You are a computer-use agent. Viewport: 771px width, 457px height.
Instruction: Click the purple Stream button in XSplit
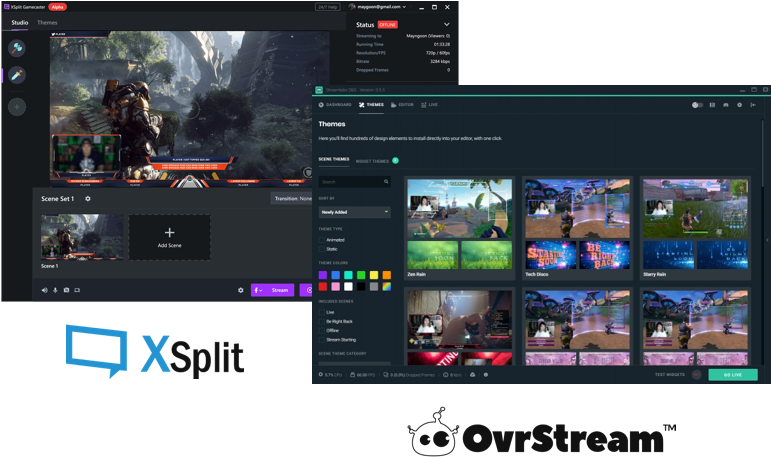[x=273, y=290]
